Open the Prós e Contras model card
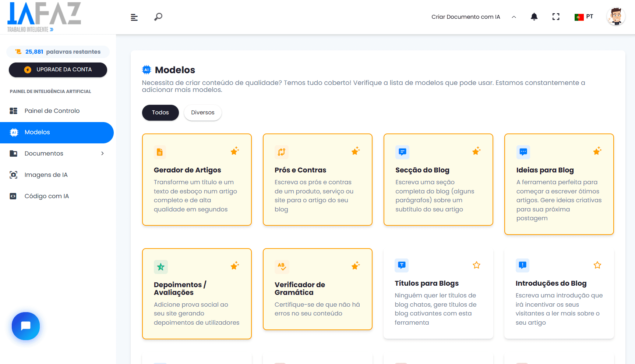 tap(317, 179)
